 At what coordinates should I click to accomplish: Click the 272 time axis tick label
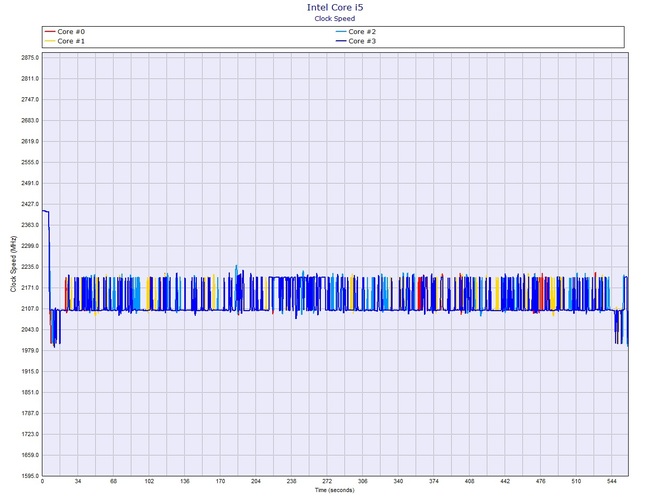pos(327,481)
